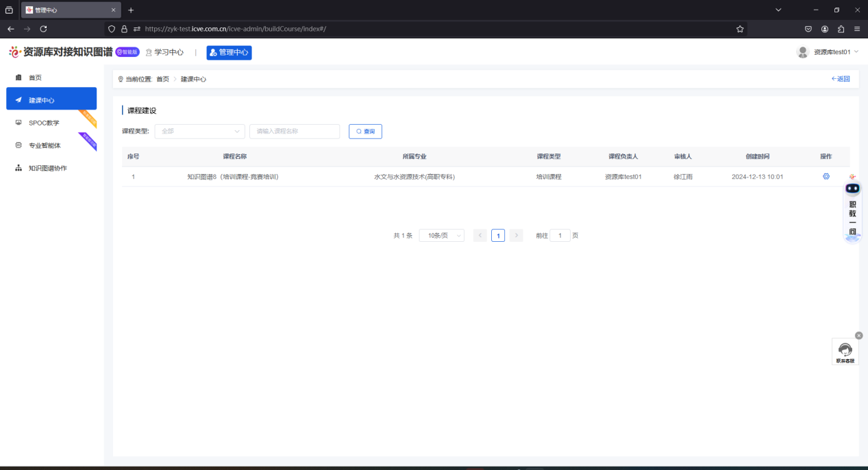Click the browser back arrow
Screen dimensions: 868x470
point(10,29)
